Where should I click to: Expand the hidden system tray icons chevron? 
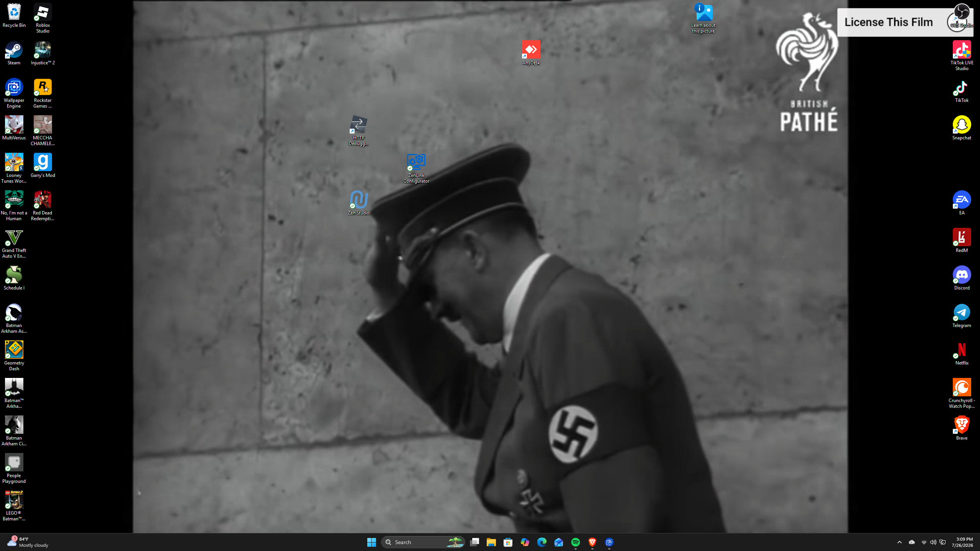pos(900,542)
